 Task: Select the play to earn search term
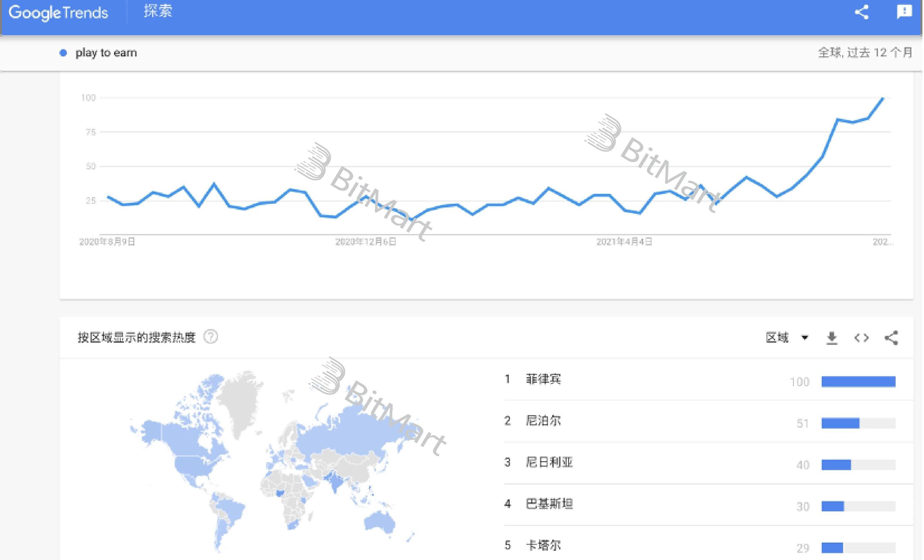pos(106,53)
